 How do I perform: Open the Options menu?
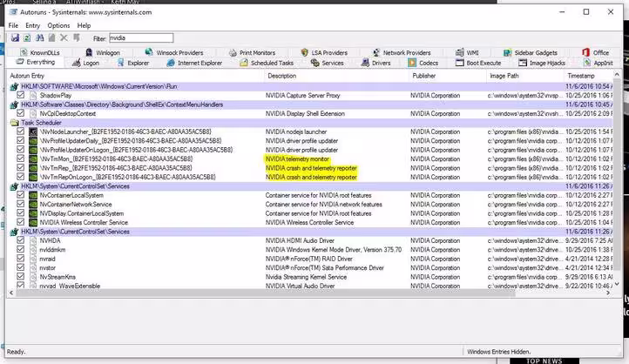pos(58,25)
